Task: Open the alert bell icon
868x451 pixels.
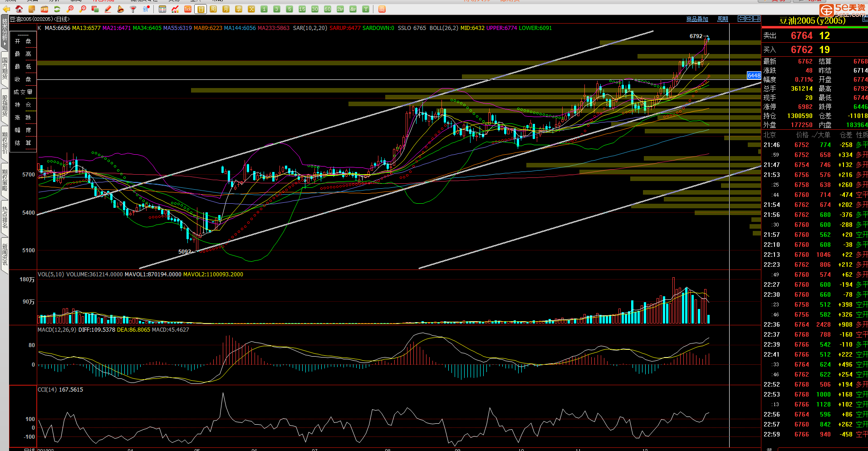Action: 121,9
